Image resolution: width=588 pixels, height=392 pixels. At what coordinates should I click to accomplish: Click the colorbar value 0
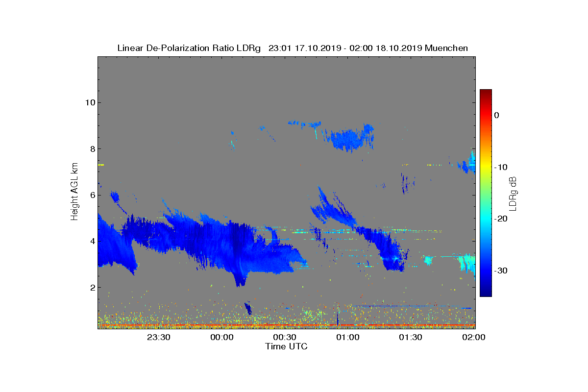tap(497, 115)
